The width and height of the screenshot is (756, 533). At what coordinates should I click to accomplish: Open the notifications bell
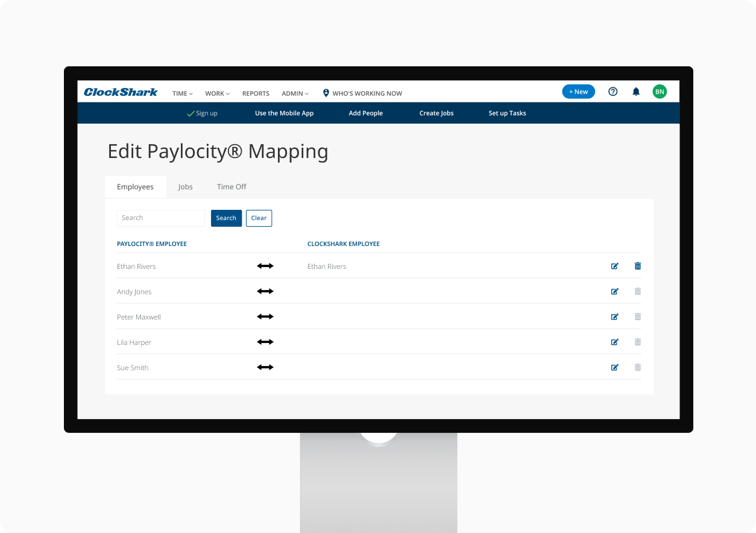[x=636, y=92]
